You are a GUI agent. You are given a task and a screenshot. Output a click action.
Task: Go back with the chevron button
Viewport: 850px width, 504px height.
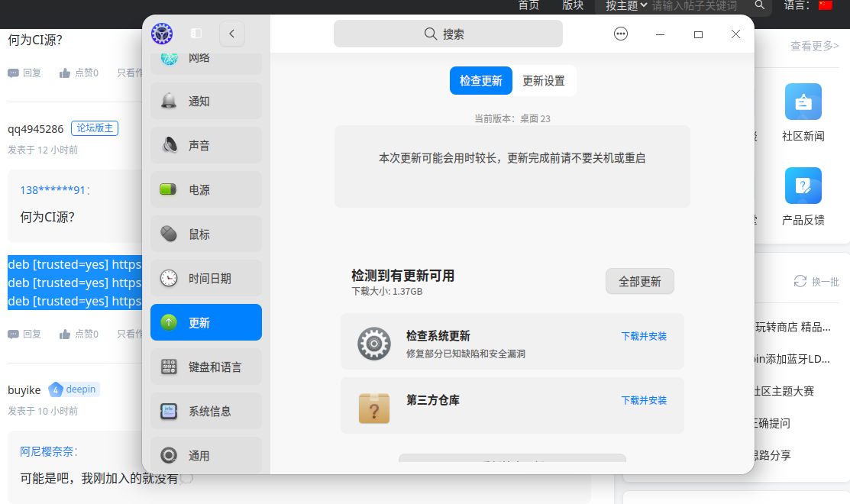(x=232, y=34)
